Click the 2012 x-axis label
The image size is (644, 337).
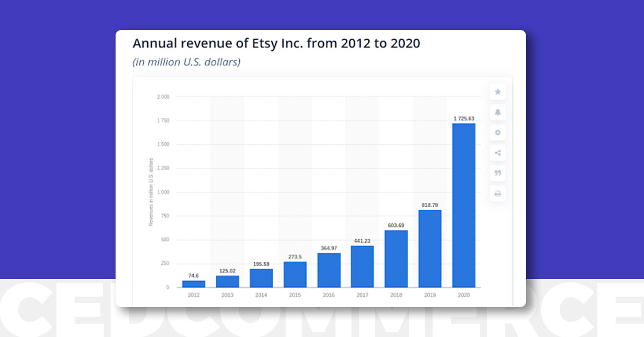[194, 295]
